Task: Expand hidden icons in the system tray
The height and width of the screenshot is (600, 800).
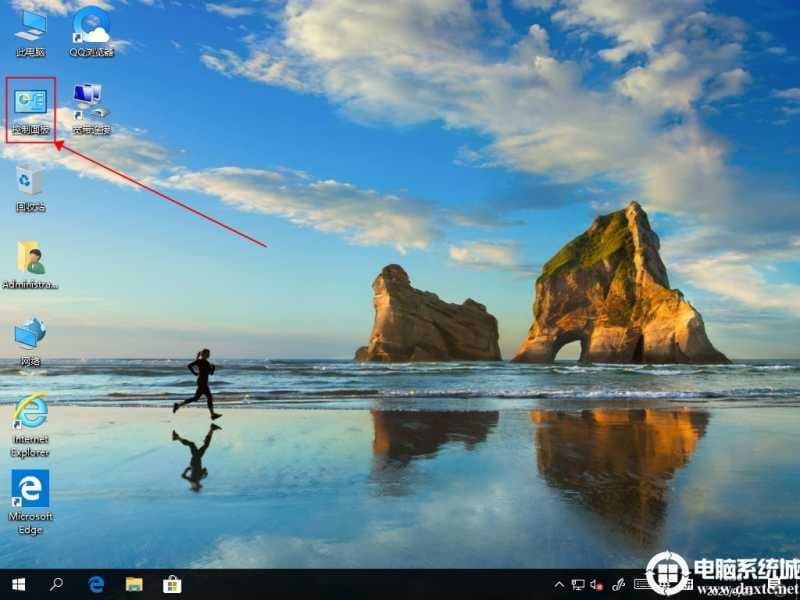Action: click(x=560, y=585)
